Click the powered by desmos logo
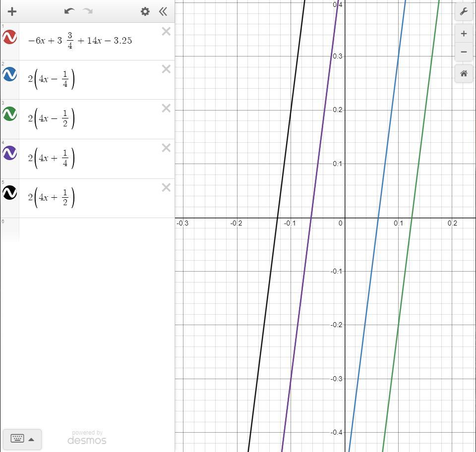The height and width of the screenshot is (452, 476). tap(87, 438)
